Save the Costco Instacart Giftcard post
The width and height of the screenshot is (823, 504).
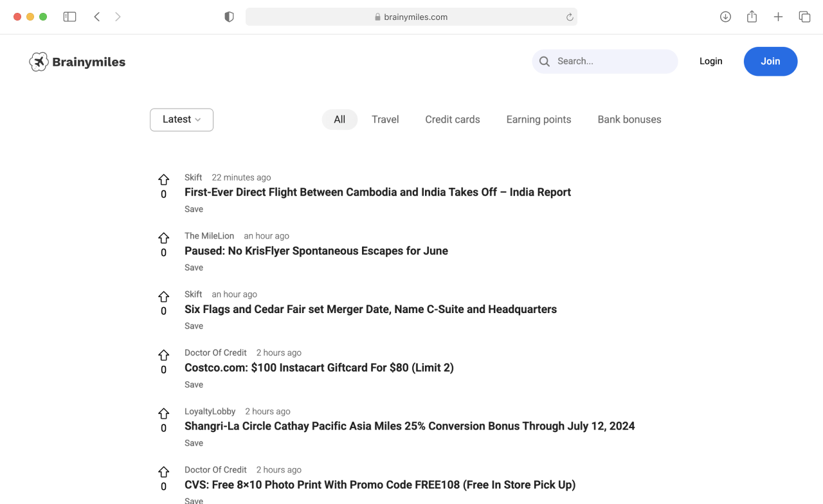pyautogui.click(x=194, y=384)
